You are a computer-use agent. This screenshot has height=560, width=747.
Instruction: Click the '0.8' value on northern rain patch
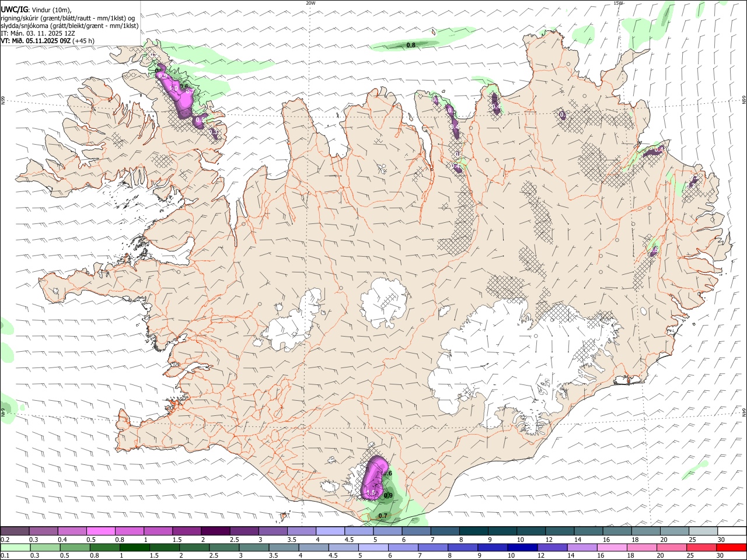[411, 45]
